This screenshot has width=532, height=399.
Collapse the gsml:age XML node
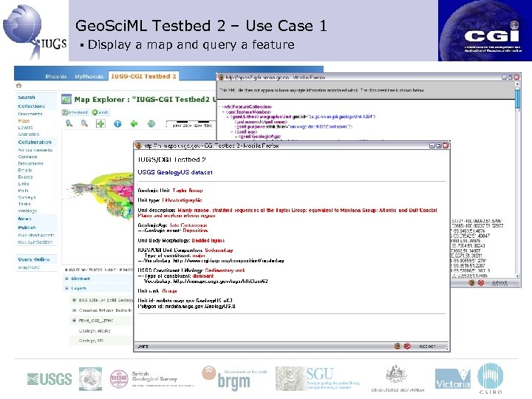click(232, 132)
